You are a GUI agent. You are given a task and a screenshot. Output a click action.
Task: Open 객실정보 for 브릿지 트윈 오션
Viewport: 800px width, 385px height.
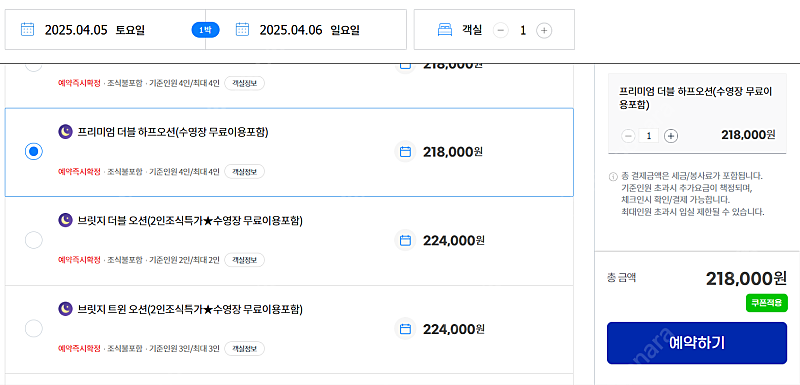[244, 349]
